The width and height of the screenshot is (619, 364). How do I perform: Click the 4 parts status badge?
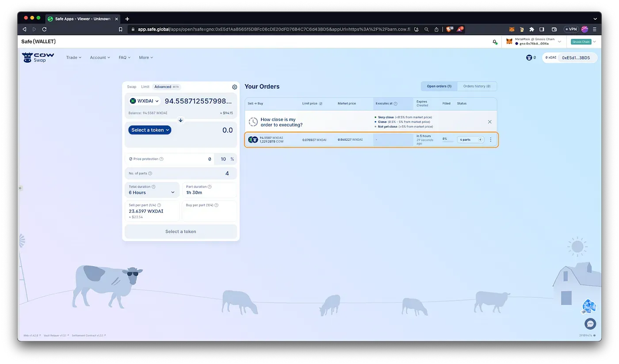pyautogui.click(x=470, y=140)
